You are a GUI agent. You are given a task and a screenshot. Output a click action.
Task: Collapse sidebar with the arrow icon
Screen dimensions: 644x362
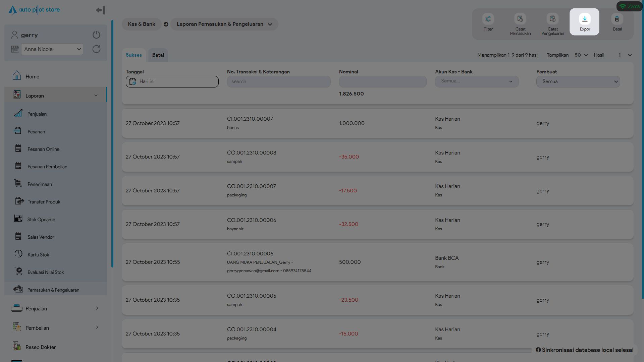[x=100, y=10]
